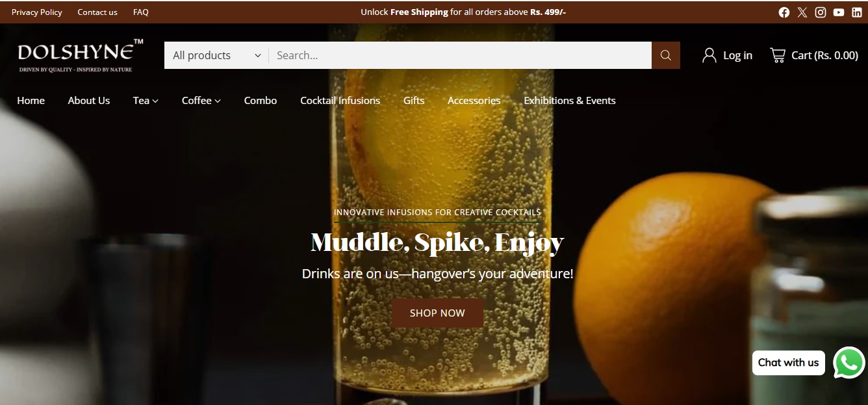Open the FAQ link

coord(141,12)
